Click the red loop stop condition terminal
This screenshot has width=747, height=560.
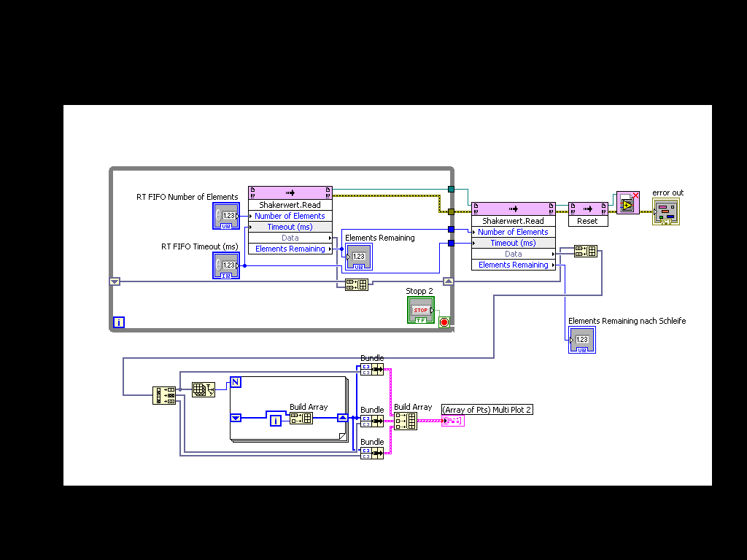(x=444, y=322)
